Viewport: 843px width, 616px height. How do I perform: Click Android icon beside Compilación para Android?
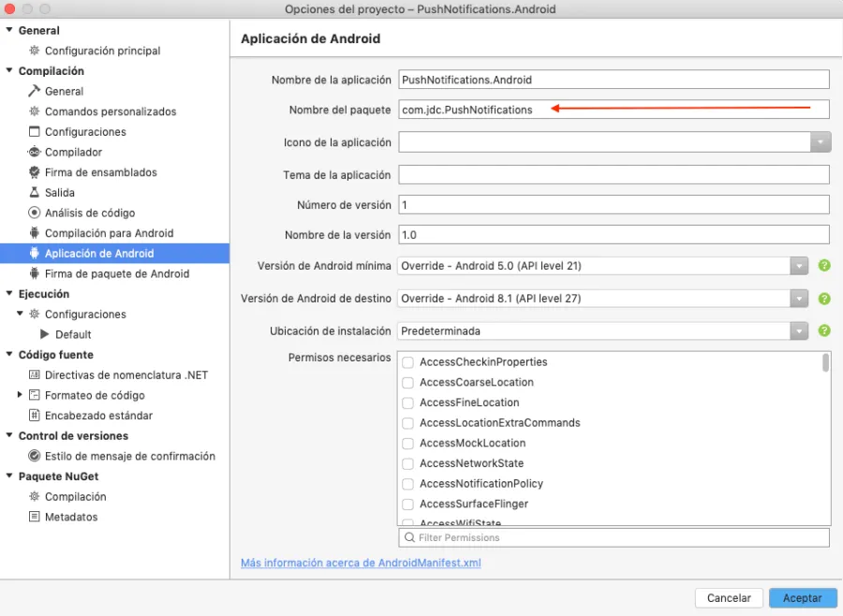click(35, 233)
